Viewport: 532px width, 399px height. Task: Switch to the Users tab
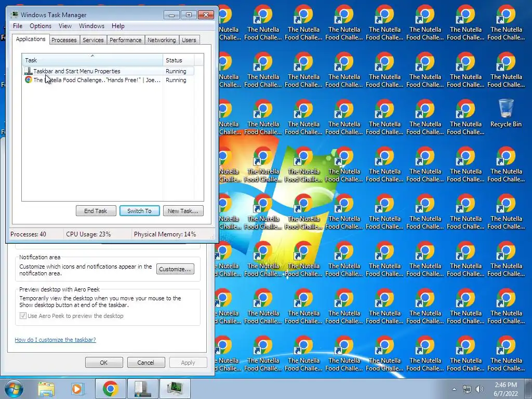pos(189,40)
